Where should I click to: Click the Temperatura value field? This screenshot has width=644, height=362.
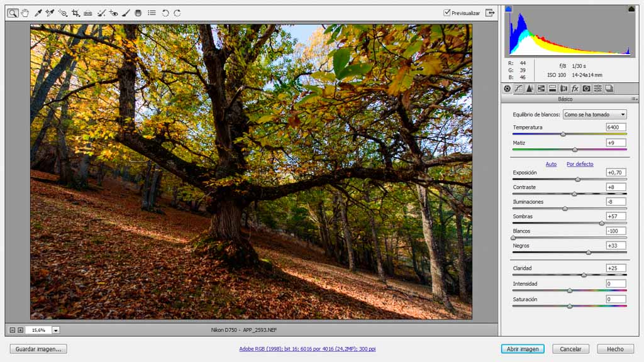616,127
